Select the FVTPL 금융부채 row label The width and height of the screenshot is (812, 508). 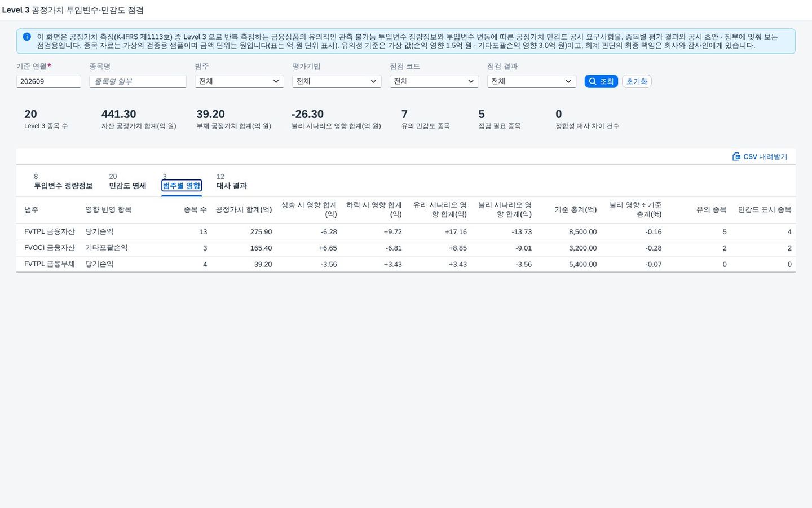click(50, 264)
